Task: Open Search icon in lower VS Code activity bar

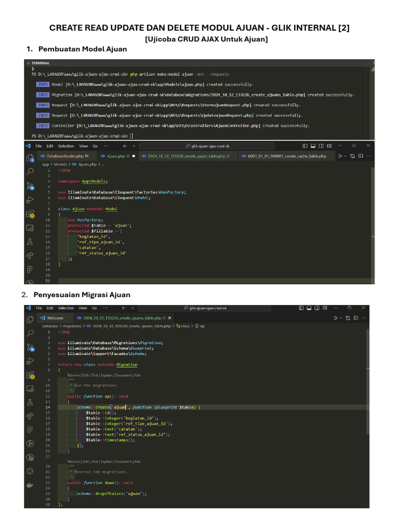Action: (30, 332)
